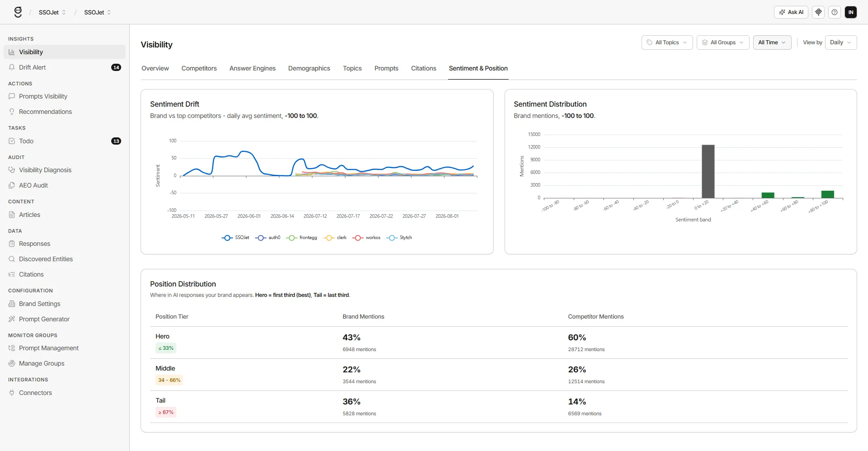Go to Articles page label

29,215
